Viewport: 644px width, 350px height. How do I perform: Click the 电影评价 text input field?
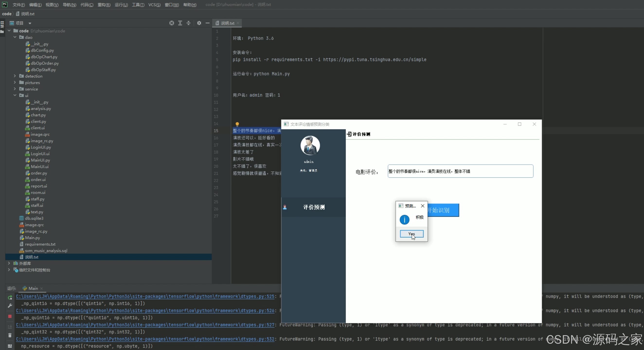point(460,171)
